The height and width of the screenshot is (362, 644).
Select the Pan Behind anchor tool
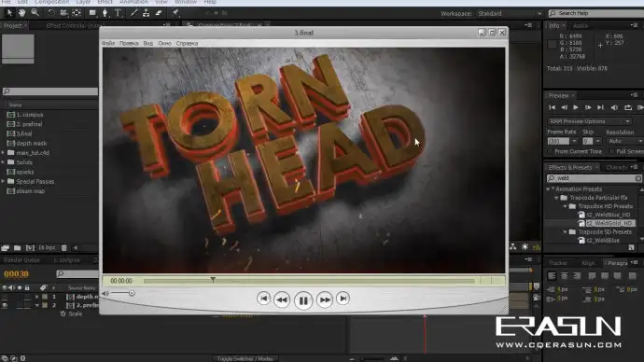click(77, 13)
